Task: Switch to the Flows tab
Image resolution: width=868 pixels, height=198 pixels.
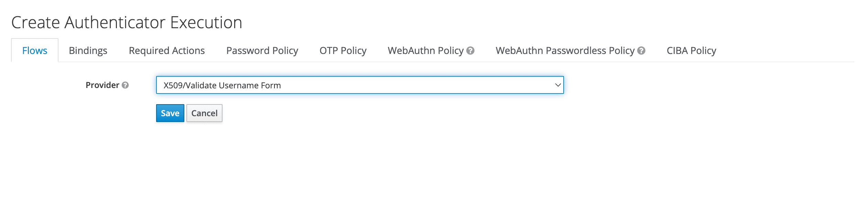Action: (35, 51)
